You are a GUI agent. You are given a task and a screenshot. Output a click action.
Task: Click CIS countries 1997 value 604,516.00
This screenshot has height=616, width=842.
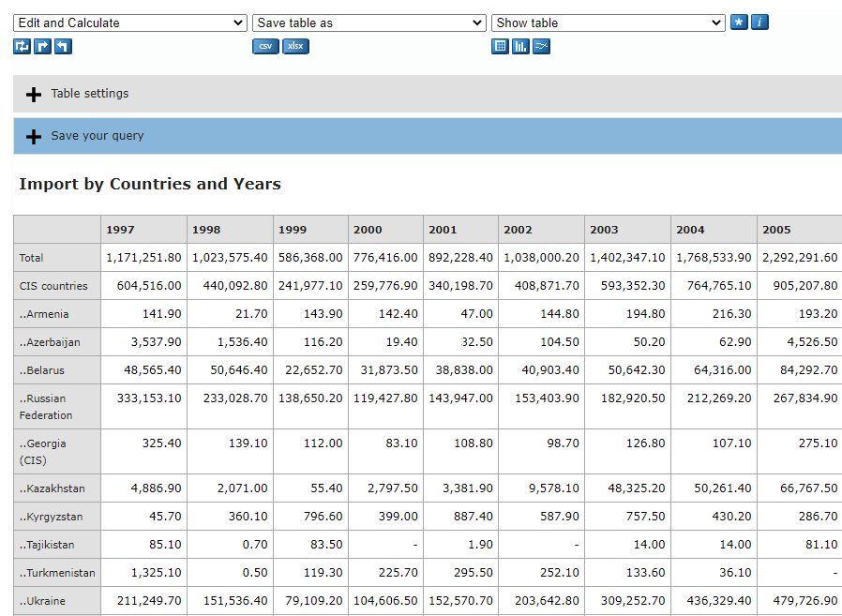pyautogui.click(x=149, y=286)
